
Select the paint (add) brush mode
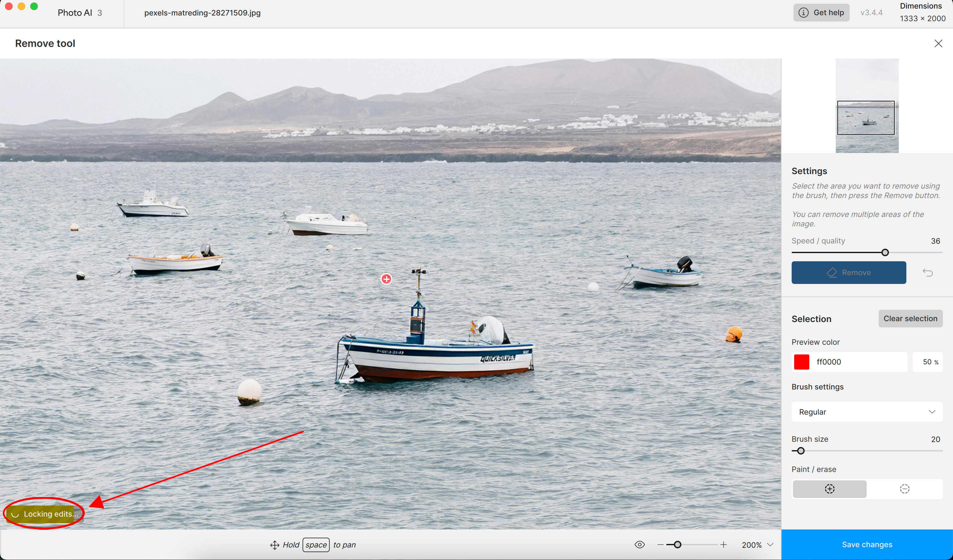coord(829,489)
